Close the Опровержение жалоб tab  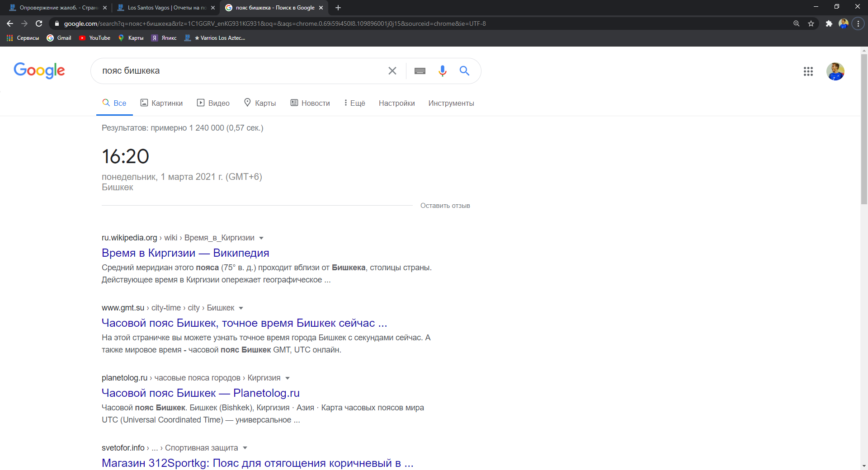pyautogui.click(x=105, y=8)
